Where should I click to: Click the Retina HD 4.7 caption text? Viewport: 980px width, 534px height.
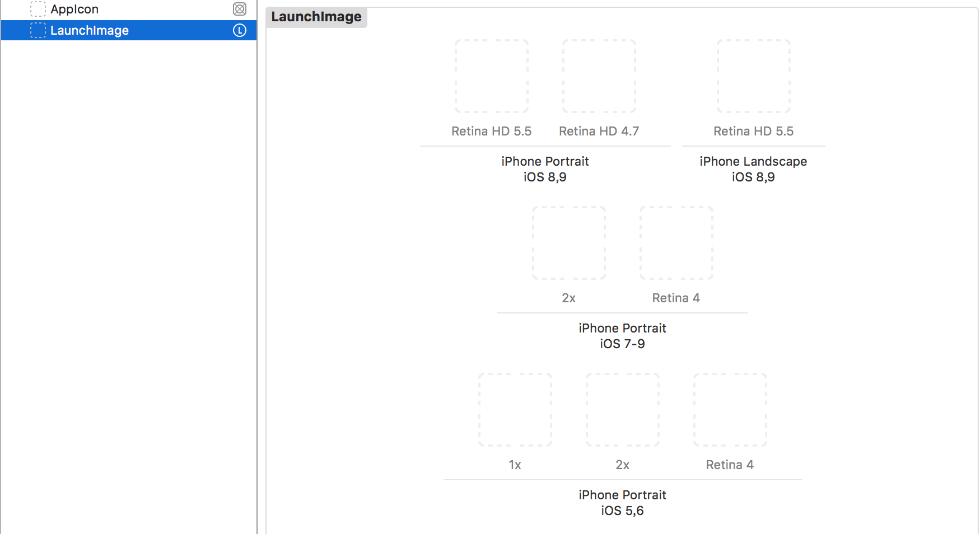(599, 131)
